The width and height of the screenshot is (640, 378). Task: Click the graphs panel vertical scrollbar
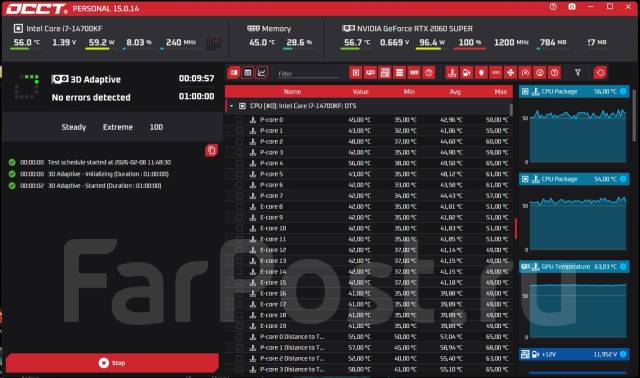(x=634, y=116)
